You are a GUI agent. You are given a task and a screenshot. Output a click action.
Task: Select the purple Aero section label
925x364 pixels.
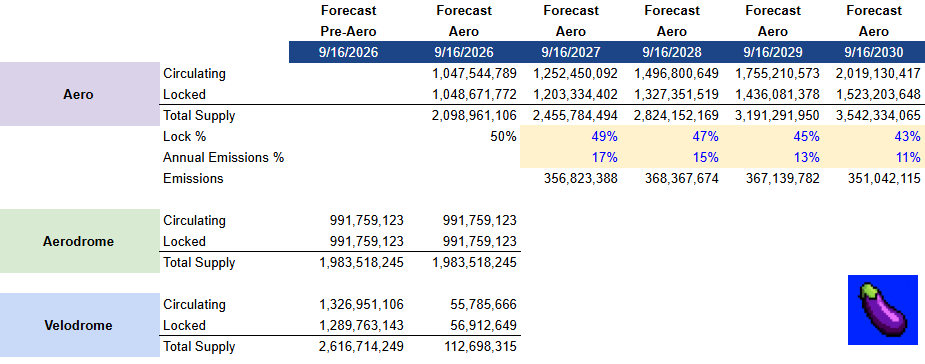tap(80, 94)
